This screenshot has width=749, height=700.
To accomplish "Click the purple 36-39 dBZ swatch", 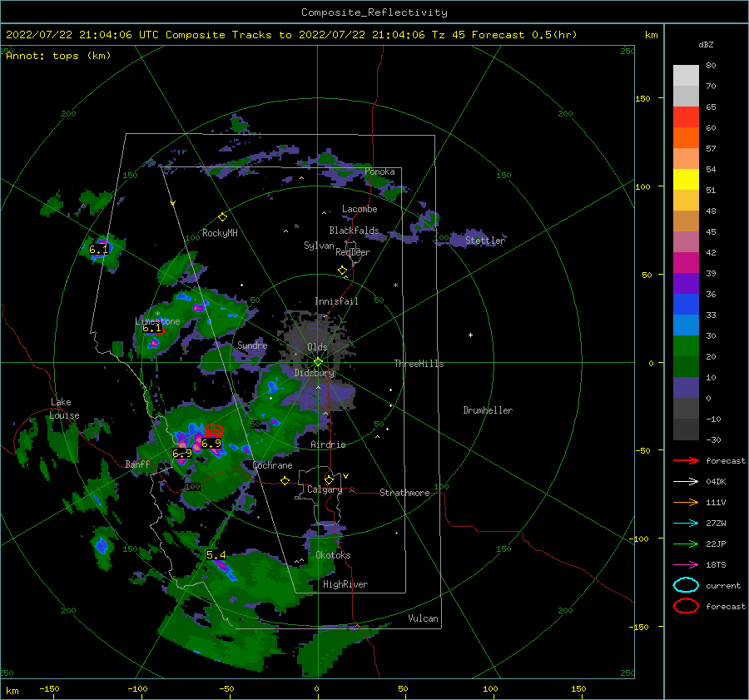I will (686, 283).
